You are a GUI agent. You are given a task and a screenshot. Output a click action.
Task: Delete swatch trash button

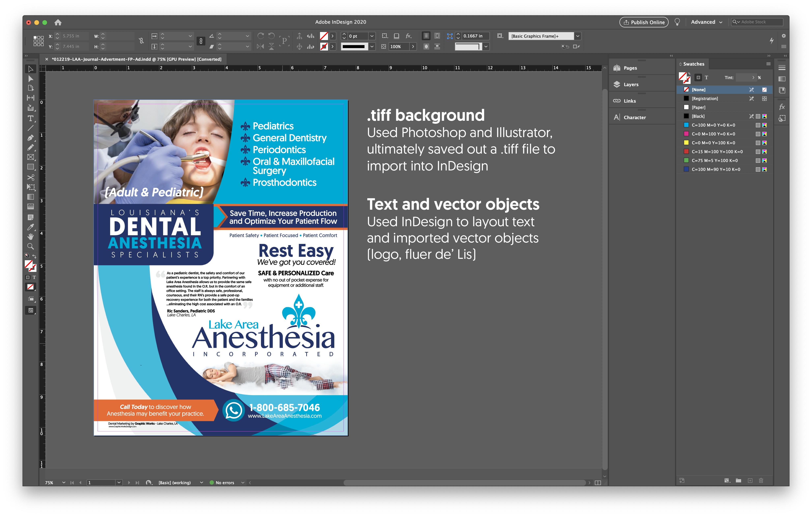pyautogui.click(x=761, y=481)
